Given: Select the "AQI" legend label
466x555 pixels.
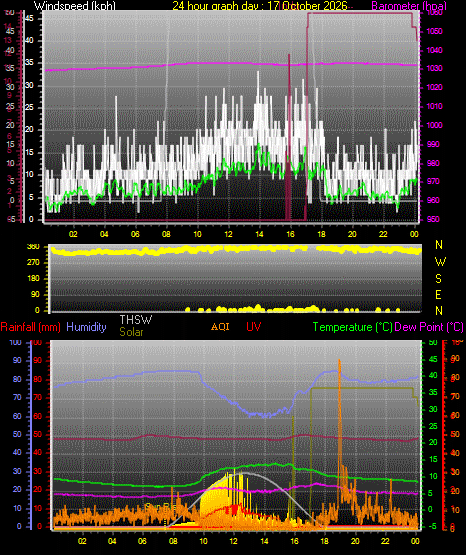Looking at the screenshot, I should [220, 326].
